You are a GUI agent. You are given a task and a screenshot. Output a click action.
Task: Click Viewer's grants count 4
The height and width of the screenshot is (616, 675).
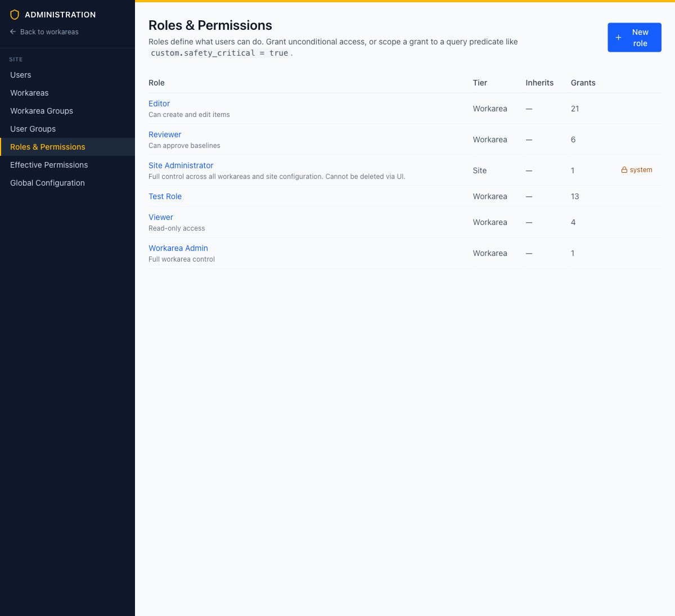click(573, 222)
